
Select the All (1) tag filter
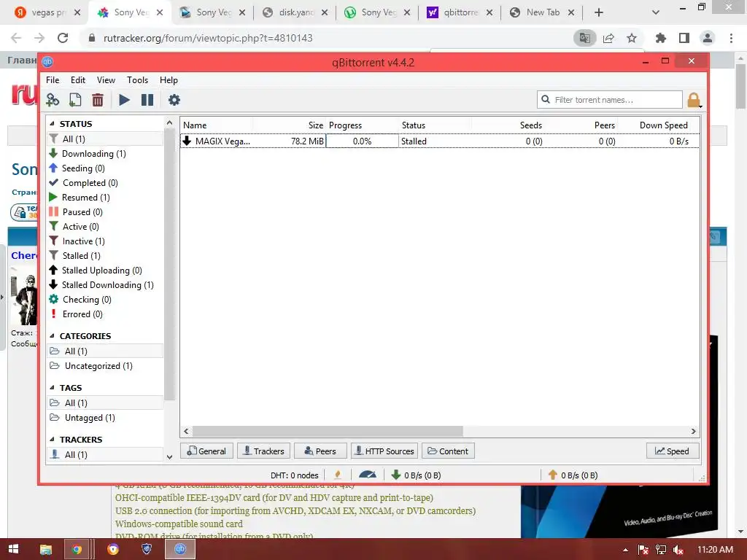pyautogui.click(x=105, y=402)
